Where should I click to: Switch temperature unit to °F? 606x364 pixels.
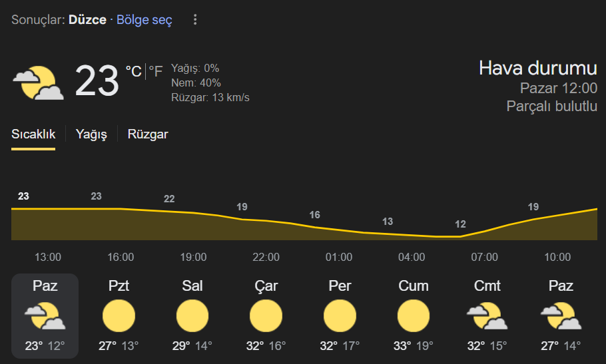[x=155, y=71]
